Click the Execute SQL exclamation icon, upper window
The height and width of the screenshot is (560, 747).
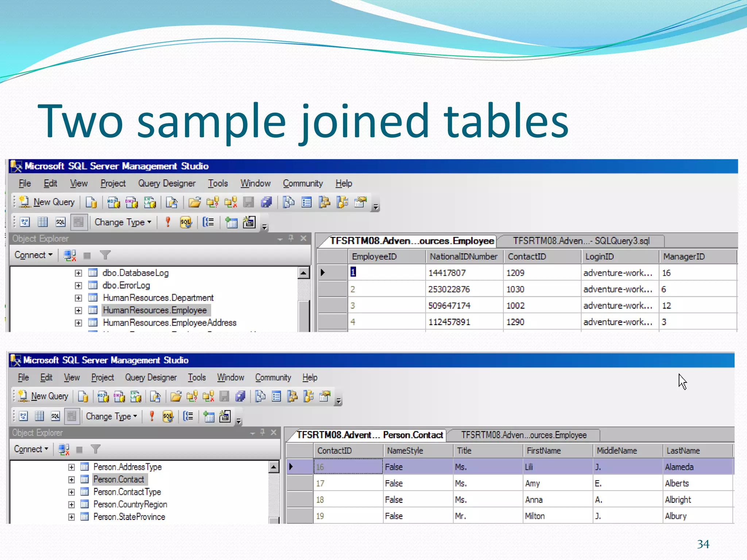168,222
